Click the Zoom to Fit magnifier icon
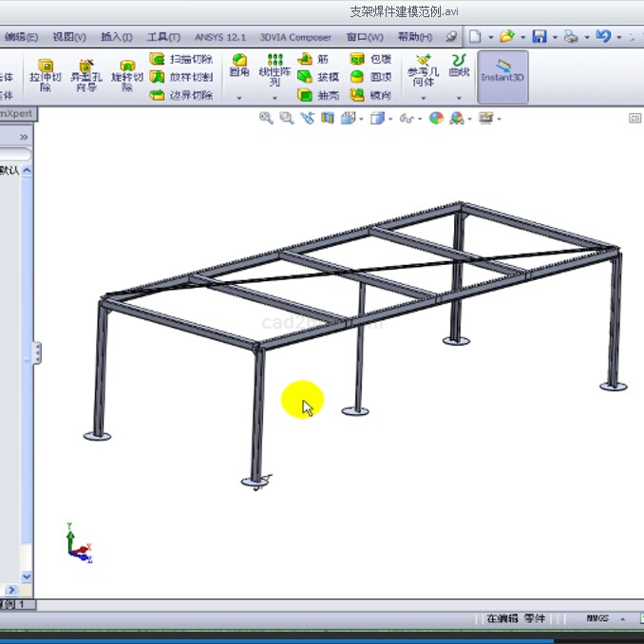The width and height of the screenshot is (644, 644). pos(266,118)
